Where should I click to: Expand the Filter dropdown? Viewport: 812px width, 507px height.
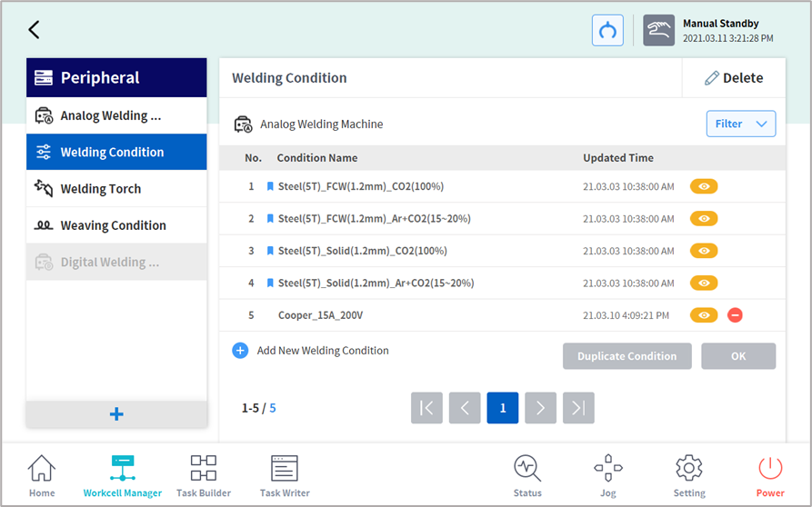pyautogui.click(x=740, y=124)
